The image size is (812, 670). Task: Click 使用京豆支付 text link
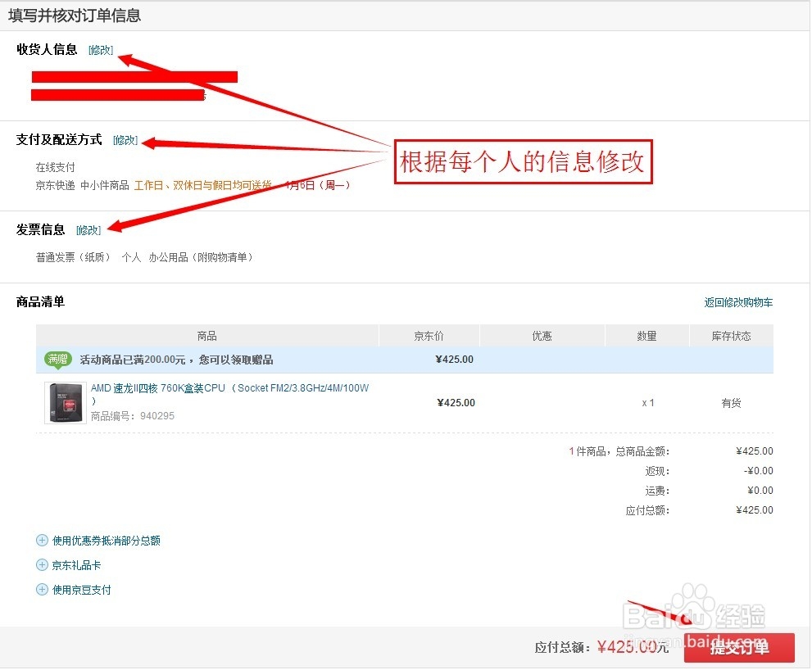point(82,590)
